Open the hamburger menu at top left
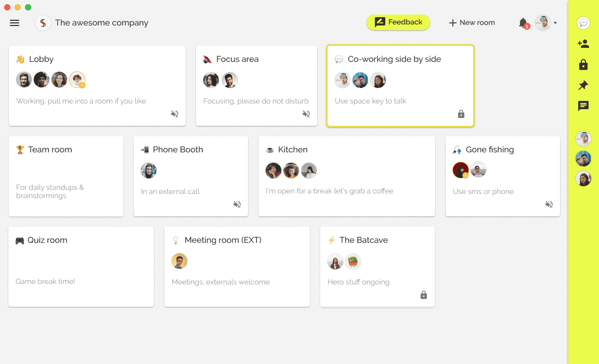The height and width of the screenshot is (364, 599). 15,23
